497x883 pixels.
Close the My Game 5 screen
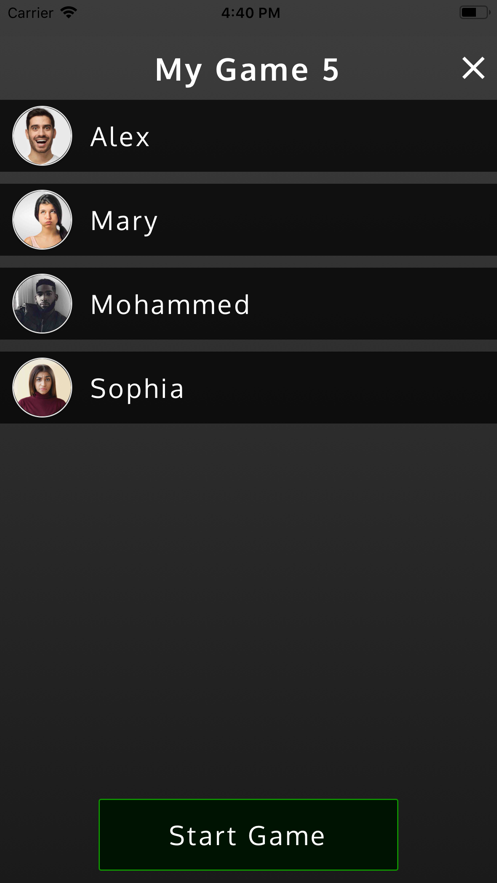click(473, 68)
